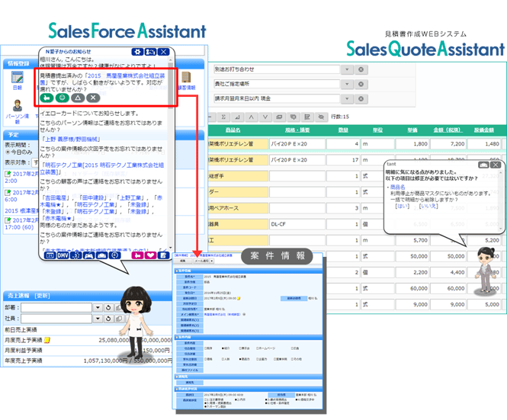The height and width of the screenshot is (420, 507).
Task: Click the 部署 input field
Action: click(56, 308)
